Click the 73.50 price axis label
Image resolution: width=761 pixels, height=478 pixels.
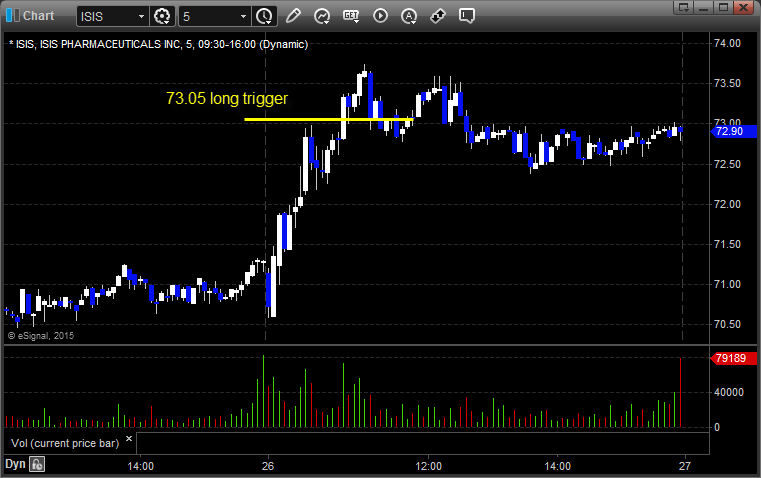[x=728, y=83]
